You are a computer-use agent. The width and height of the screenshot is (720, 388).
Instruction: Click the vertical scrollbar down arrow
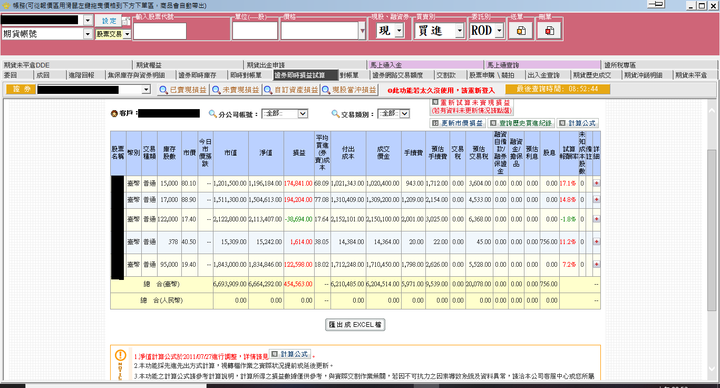click(x=712, y=368)
